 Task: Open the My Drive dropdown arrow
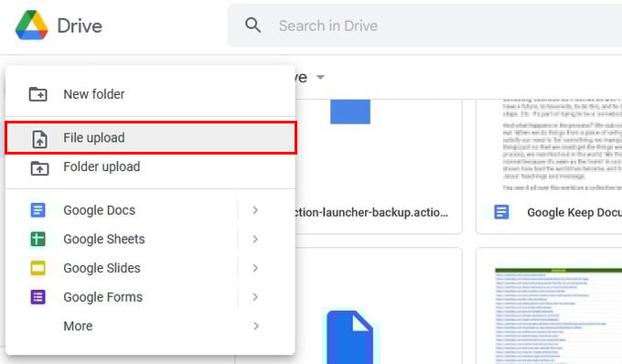(320, 77)
